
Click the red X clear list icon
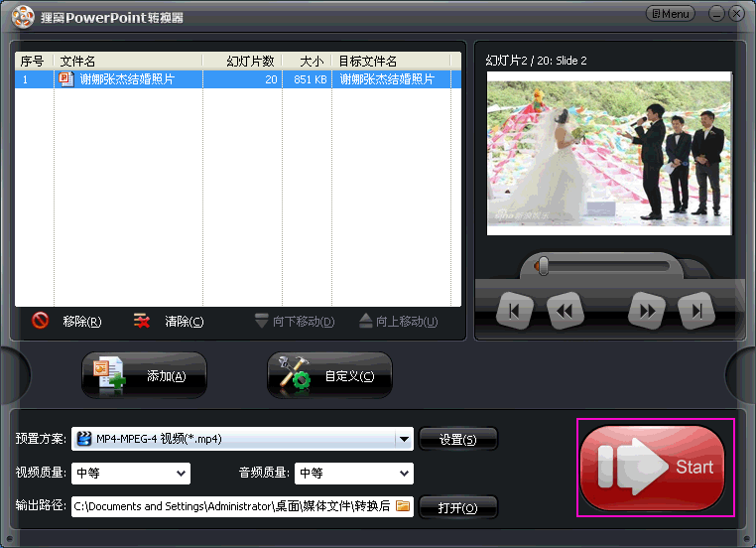[x=141, y=321]
